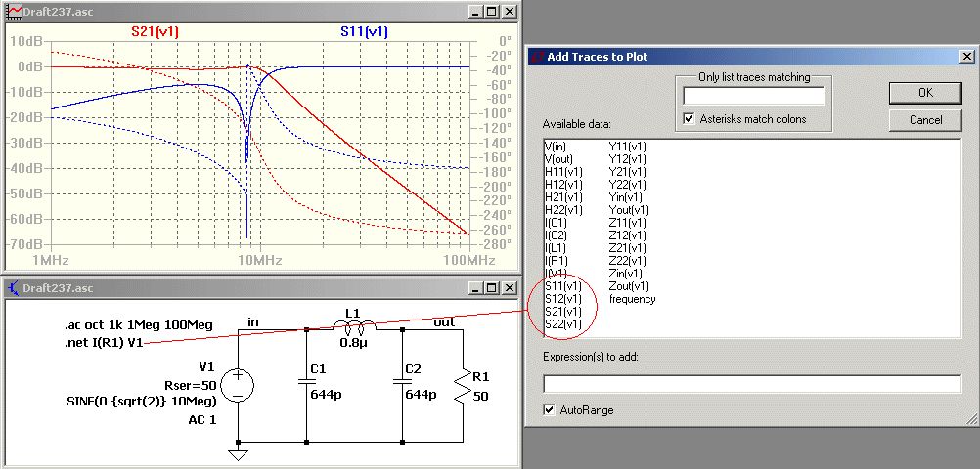Pick V(out) from the available data list
This screenshot has height=469, width=980.
558,159
